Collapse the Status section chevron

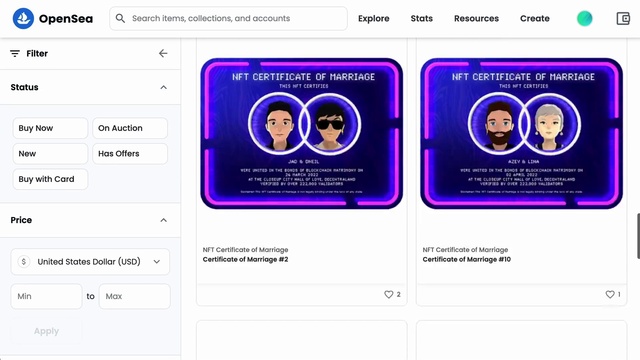point(163,87)
